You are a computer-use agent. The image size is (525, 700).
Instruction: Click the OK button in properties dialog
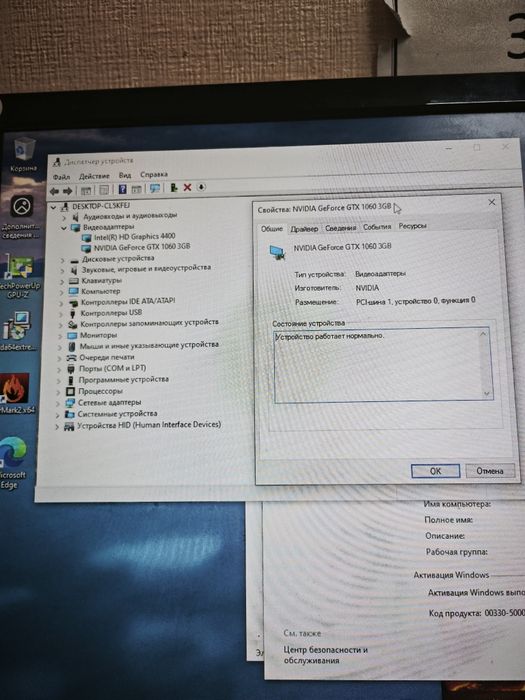pyautogui.click(x=435, y=471)
